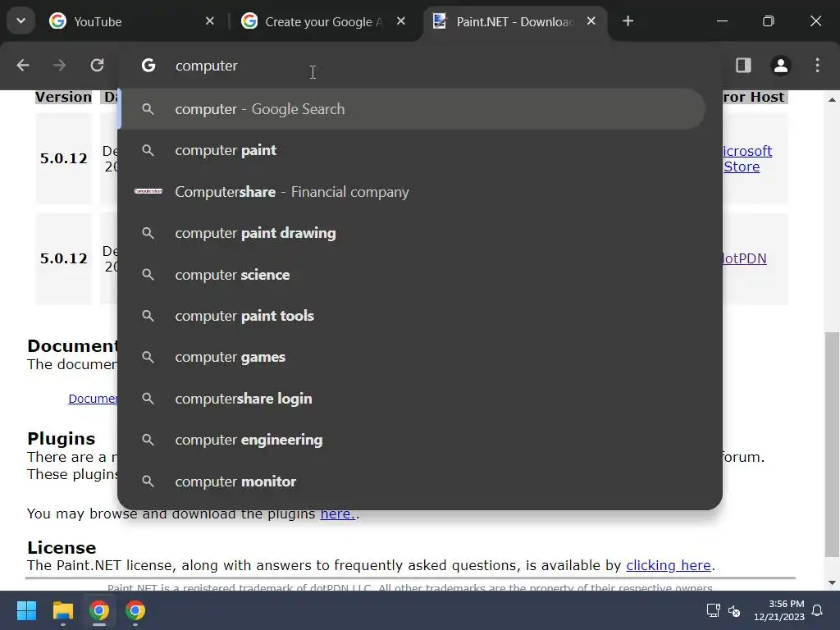This screenshot has height=630, width=840.
Task: Choose the 'computer games' suggestion
Action: click(x=413, y=358)
